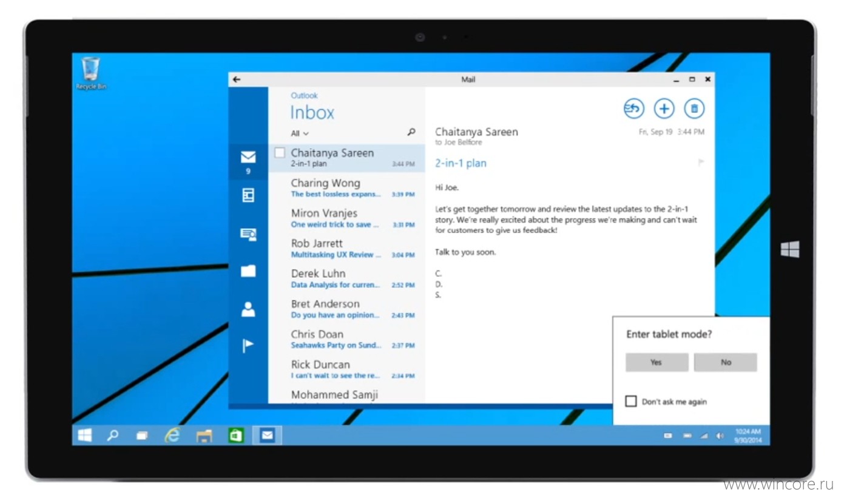Tick the checkbox on Chaitanya Sareen email
The image size is (844, 504).
[279, 153]
